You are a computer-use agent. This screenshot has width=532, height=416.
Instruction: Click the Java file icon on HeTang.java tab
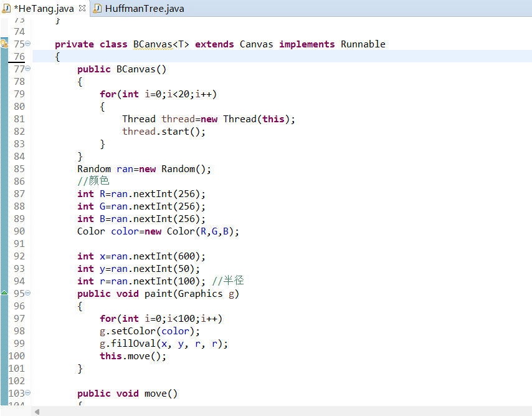pos(6,8)
